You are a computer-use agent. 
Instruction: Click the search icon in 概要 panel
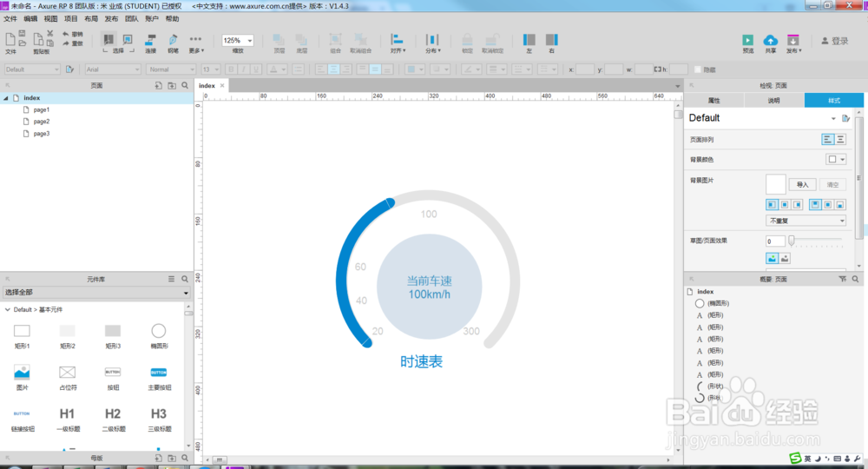(856, 279)
